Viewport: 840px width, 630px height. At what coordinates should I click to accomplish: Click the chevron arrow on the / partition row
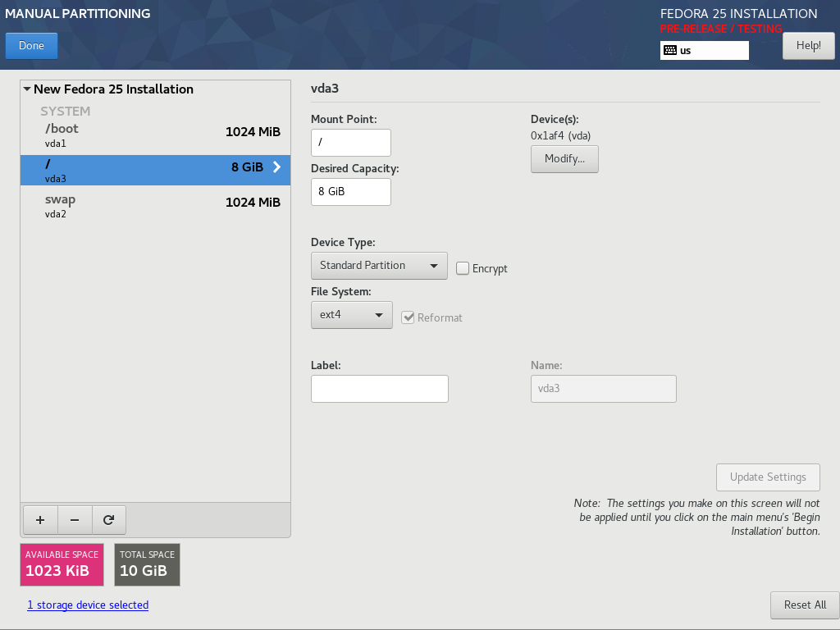(x=277, y=167)
